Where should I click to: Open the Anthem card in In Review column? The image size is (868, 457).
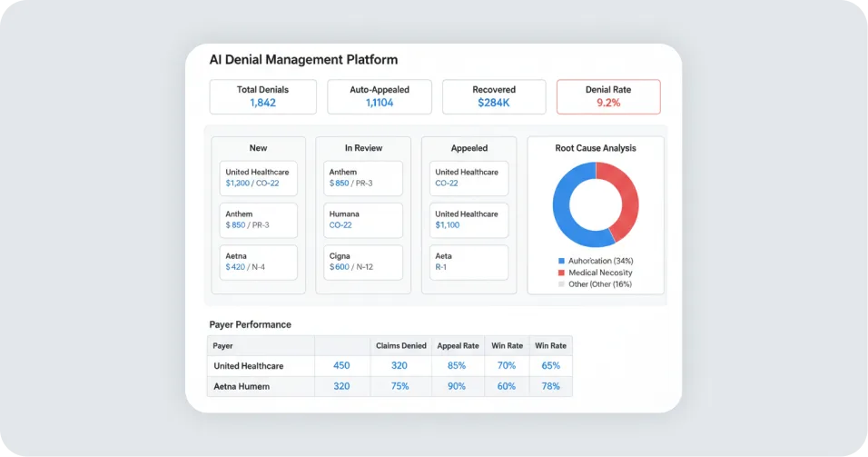pos(363,178)
